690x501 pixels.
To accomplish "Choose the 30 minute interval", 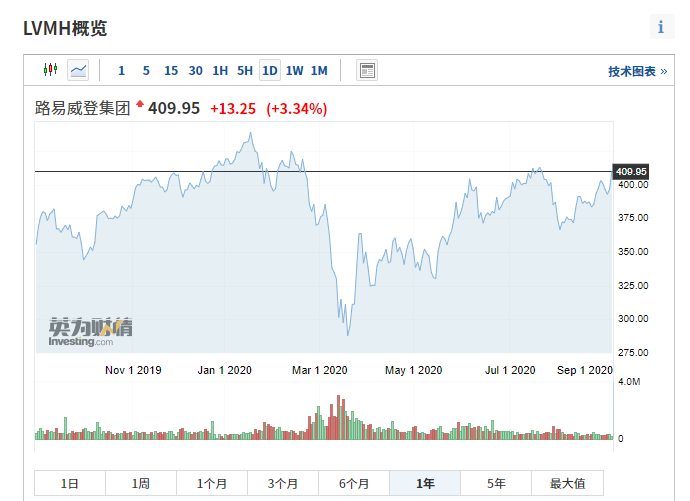I will [196, 71].
